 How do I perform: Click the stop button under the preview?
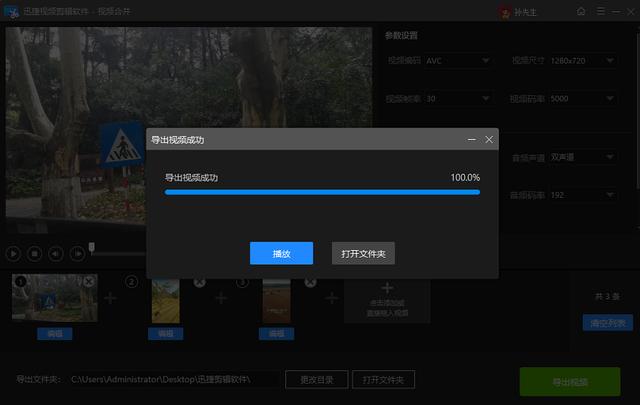(x=34, y=254)
